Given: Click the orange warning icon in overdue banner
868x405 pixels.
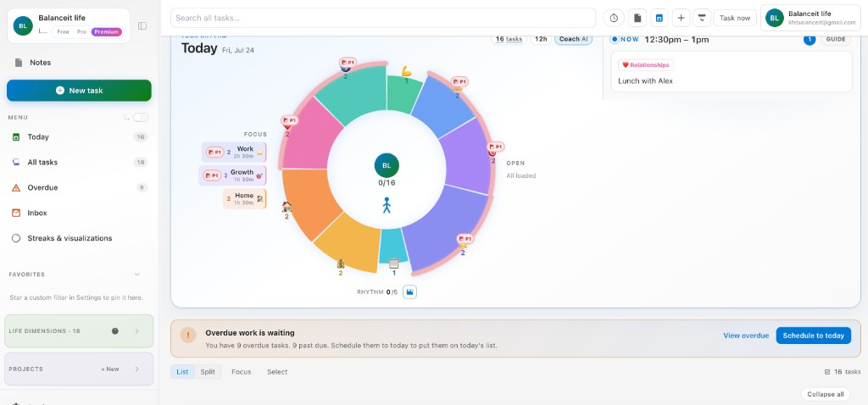Looking at the screenshot, I should 188,335.
